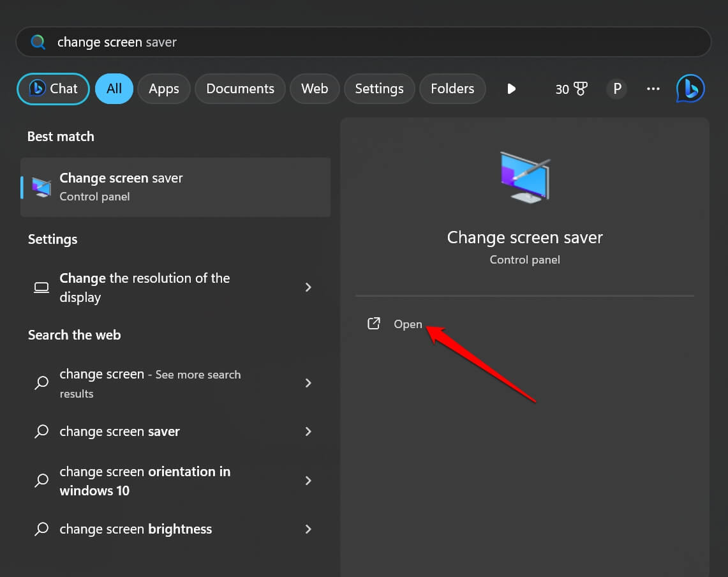This screenshot has width=728, height=577.
Task: Expand chevron for change screen brightness suggestion
Action: point(308,529)
